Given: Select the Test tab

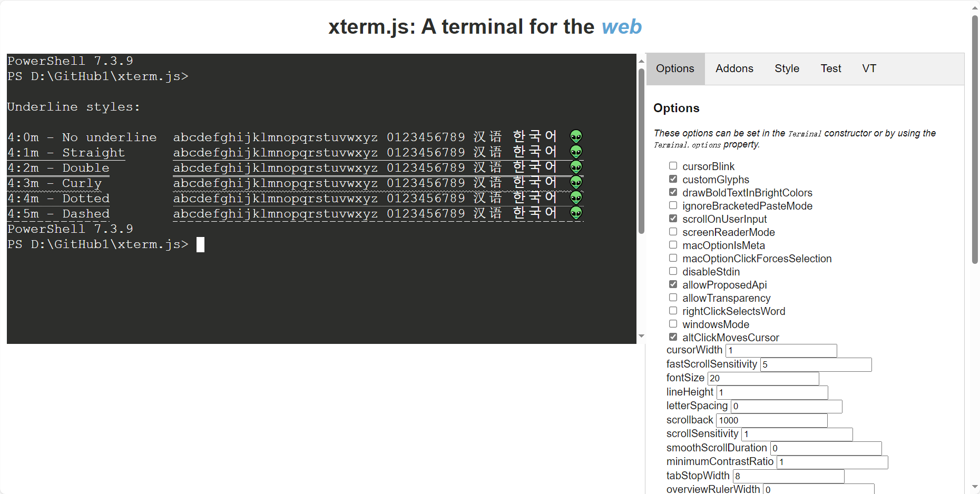Looking at the screenshot, I should tap(831, 68).
